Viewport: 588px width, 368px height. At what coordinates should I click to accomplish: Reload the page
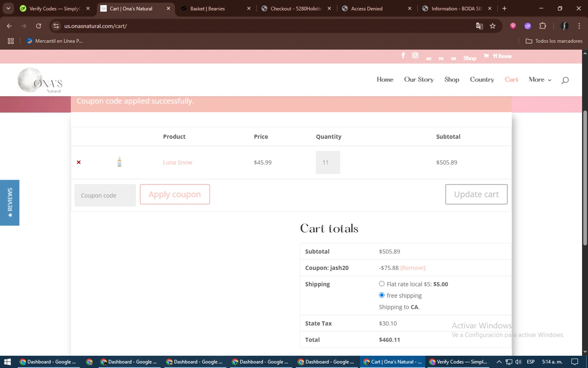click(38, 26)
